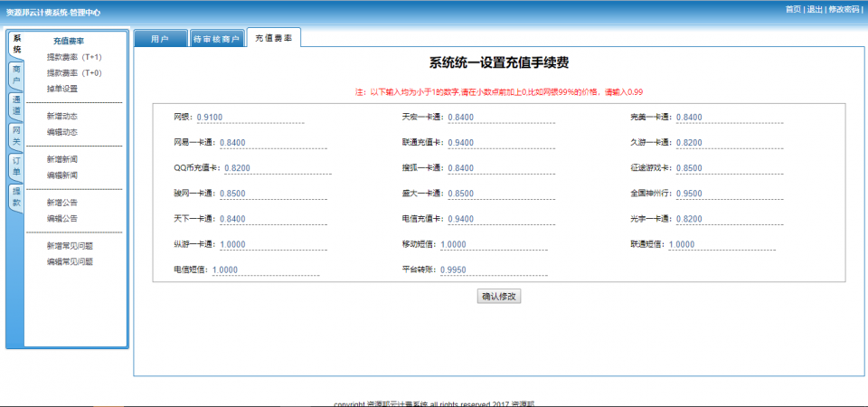Select the 商户 vertical sidebar tab
The height and width of the screenshot is (407, 868).
16,75
